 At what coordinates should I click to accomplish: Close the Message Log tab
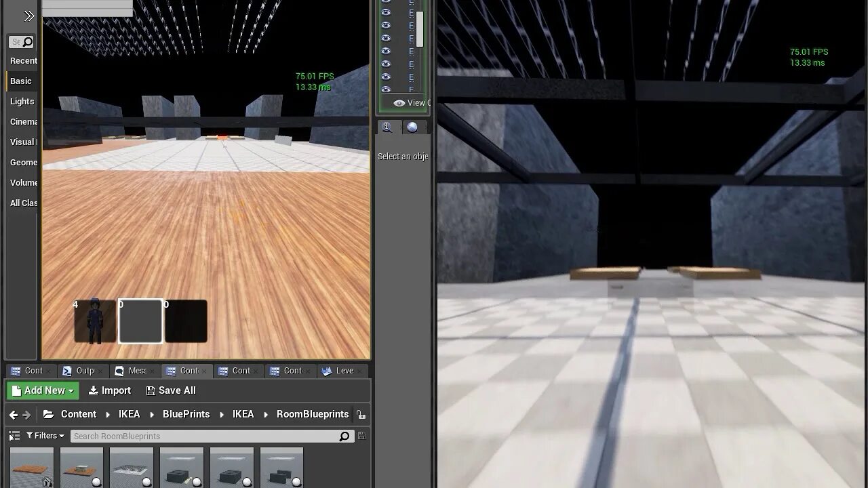pos(153,371)
